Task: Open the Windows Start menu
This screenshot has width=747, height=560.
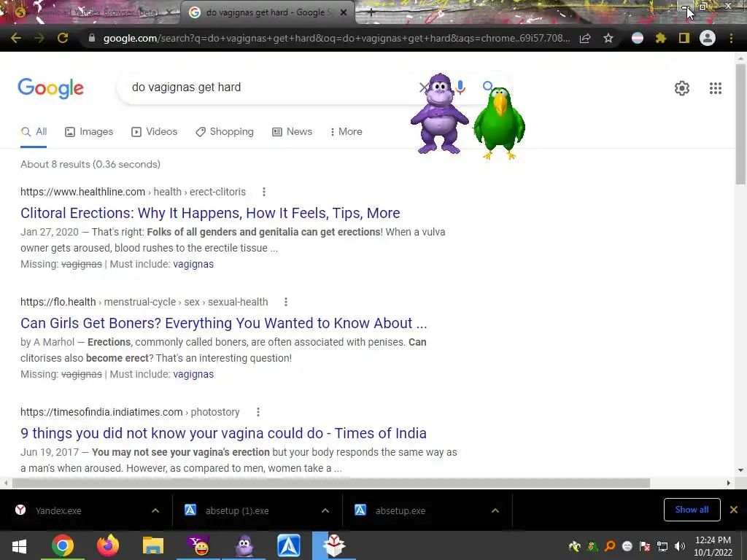Action: coord(19,545)
